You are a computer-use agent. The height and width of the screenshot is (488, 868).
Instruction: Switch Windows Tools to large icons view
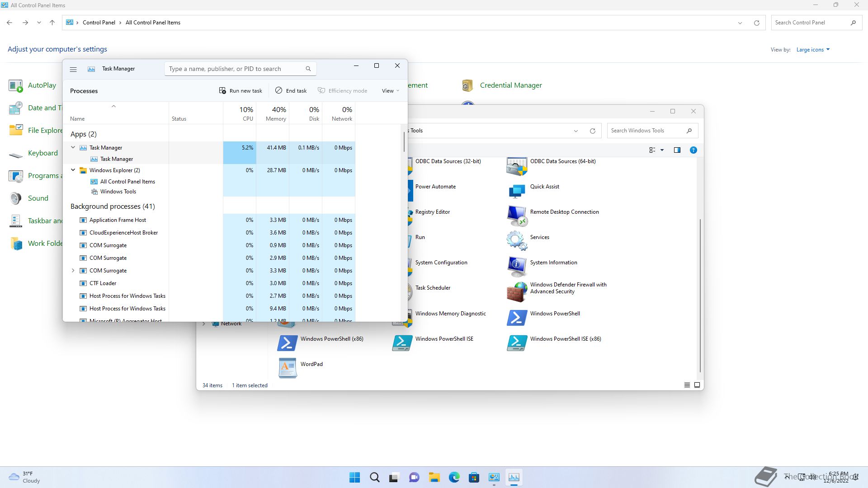pos(697,385)
